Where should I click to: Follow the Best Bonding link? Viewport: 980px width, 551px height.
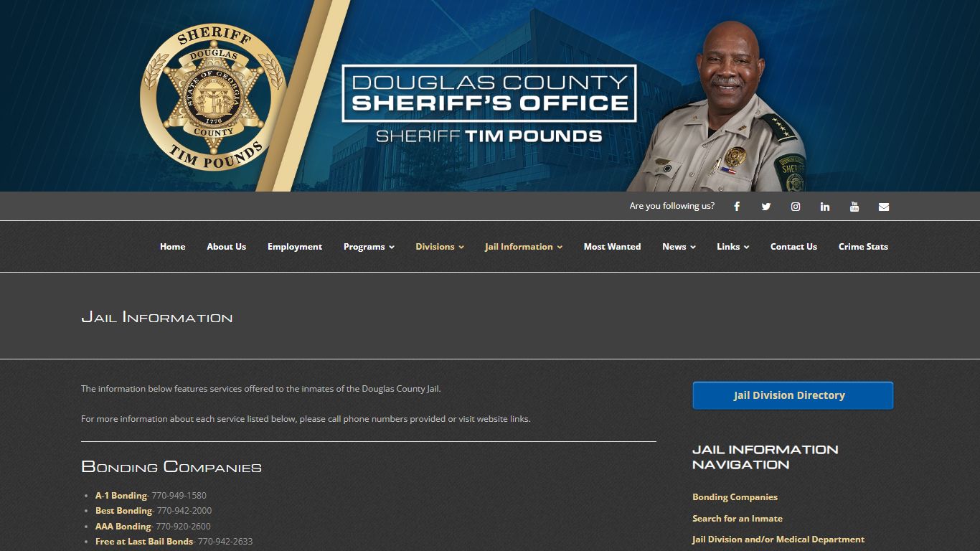click(x=123, y=511)
